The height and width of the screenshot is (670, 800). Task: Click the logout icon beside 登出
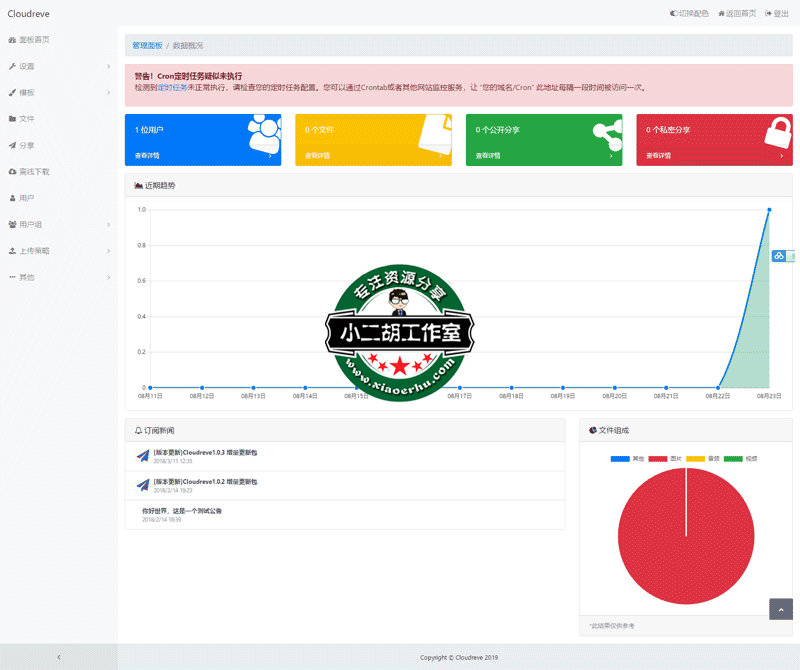[769, 13]
